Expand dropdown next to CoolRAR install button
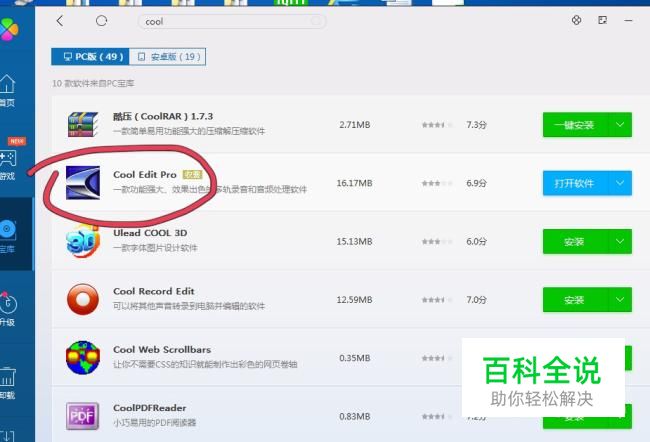The image size is (650, 442). click(620, 125)
